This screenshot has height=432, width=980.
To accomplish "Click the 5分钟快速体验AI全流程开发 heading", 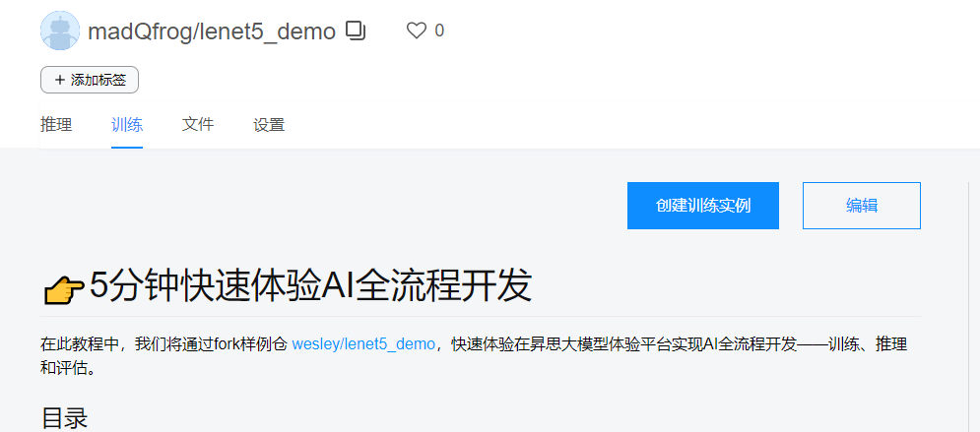I will [x=310, y=287].
